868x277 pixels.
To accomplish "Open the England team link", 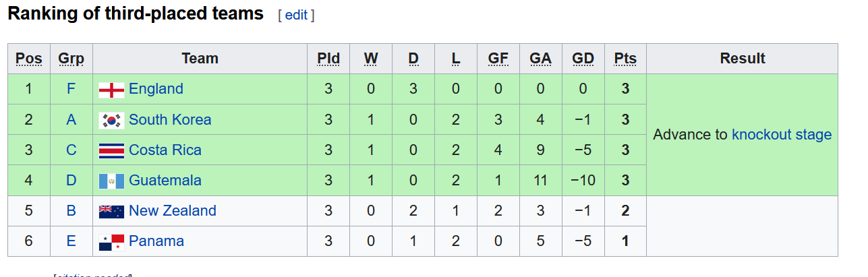I will 156,89.
